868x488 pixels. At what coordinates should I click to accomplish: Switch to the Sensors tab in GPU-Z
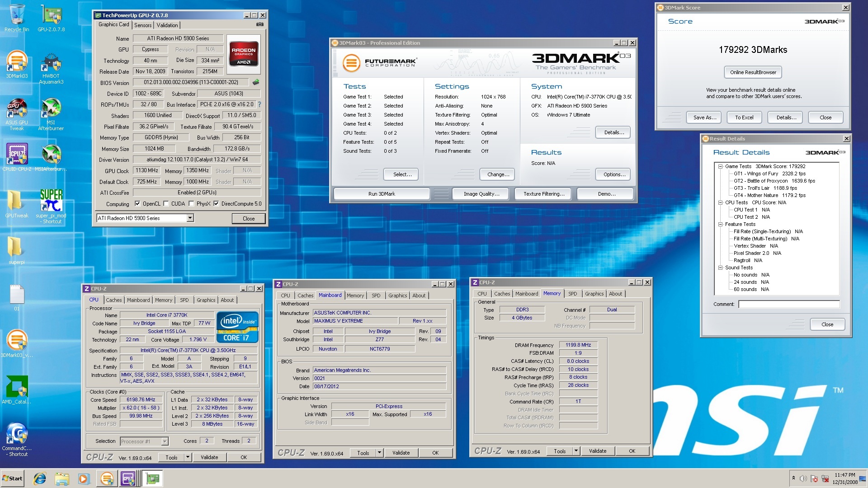pyautogui.click(x=143, y=25)
